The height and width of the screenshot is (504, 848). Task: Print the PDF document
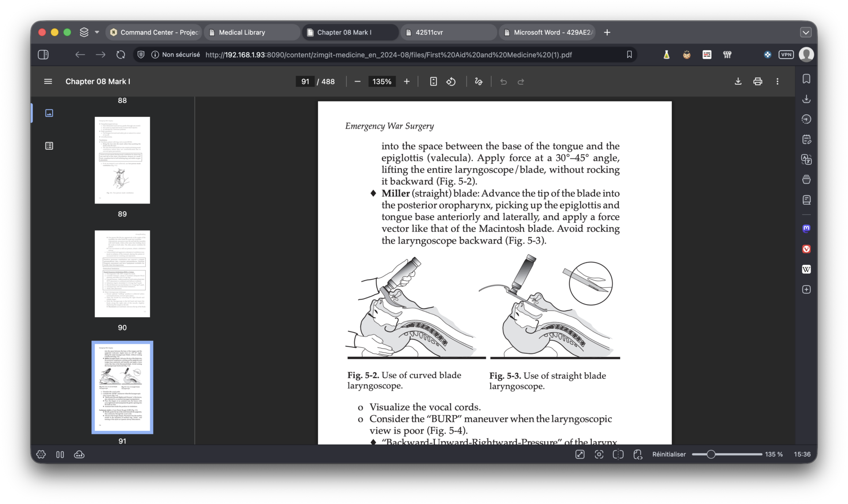click(758, 82)
